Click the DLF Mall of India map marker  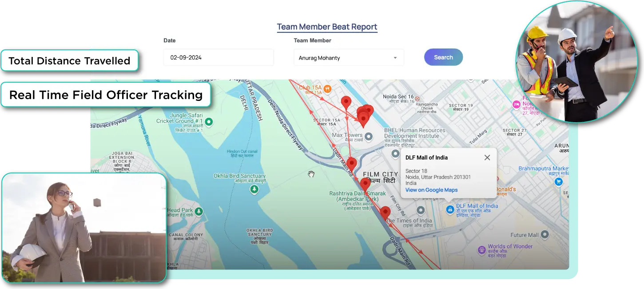tap(450, 209)
